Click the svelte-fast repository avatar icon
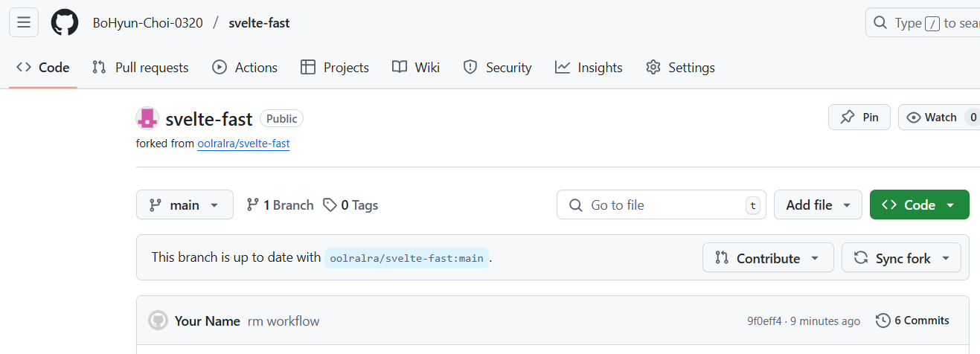Image resolution: width=980 pixels, height=354 pixels. [x=147, y=118]
